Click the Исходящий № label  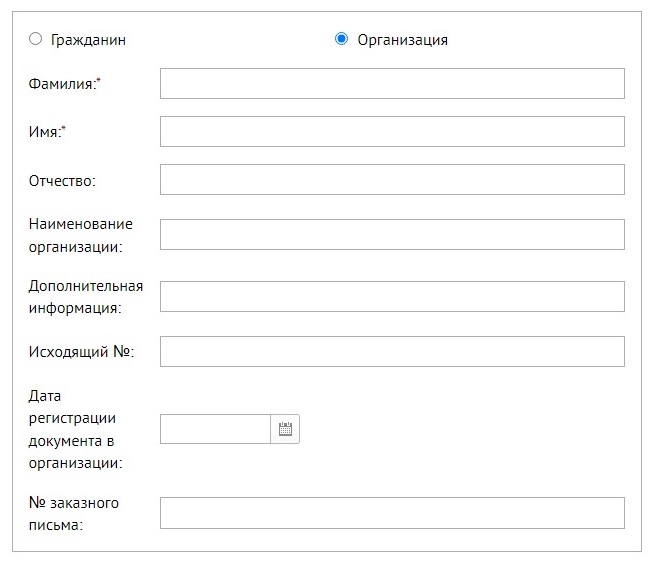click(81, 352)
